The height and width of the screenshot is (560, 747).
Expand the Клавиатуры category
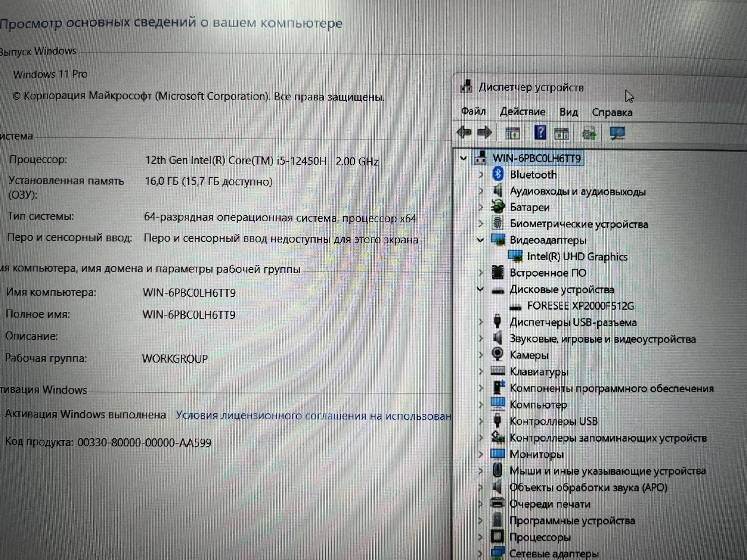click(x=481, y=371)
